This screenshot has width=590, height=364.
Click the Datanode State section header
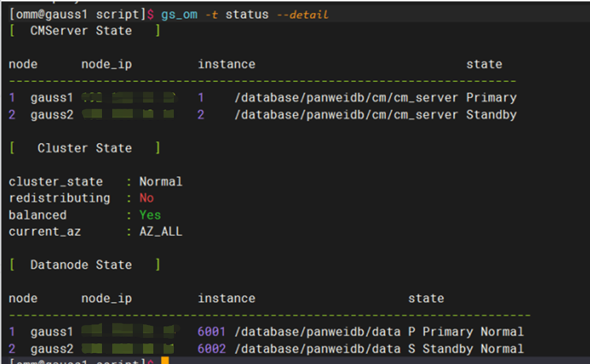point(81,265)
